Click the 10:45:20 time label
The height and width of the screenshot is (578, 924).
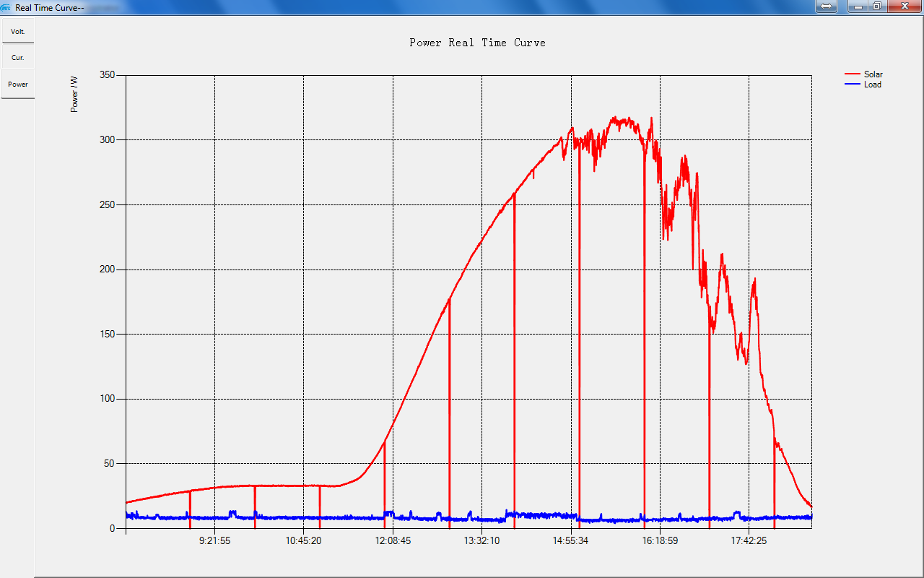(303, 540)
